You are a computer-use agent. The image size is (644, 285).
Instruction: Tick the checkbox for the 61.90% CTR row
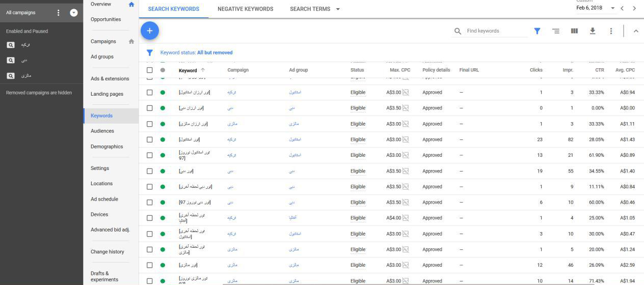[150, 155]
